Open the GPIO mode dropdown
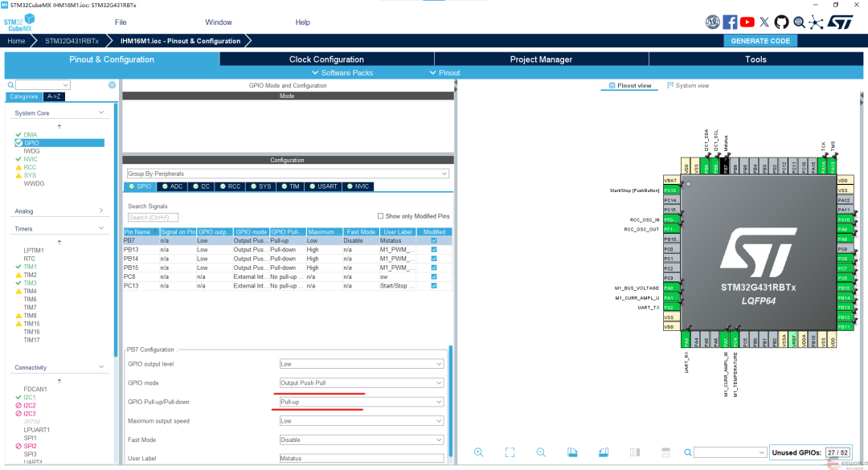The image size is (868, 470). click(362, 382)
